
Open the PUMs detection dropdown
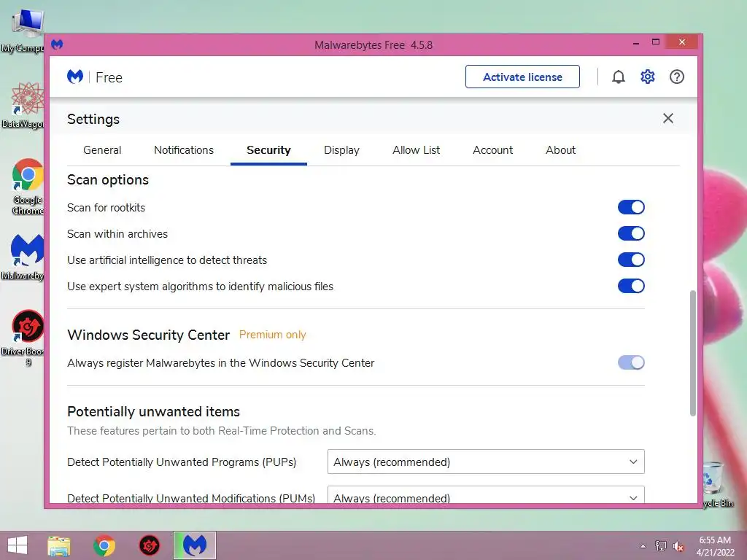point(486,496)
